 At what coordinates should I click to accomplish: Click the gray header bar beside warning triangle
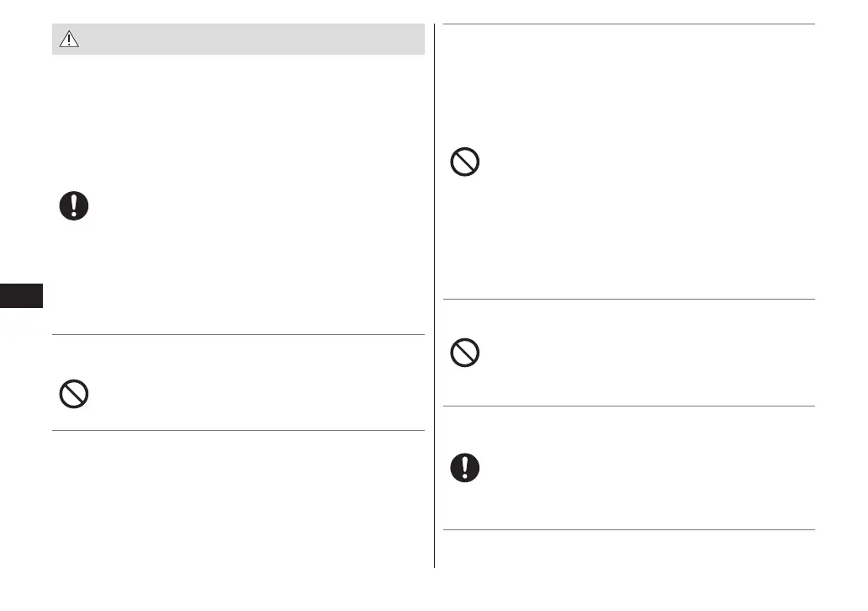pyautogui.click(x=252, y=40)
